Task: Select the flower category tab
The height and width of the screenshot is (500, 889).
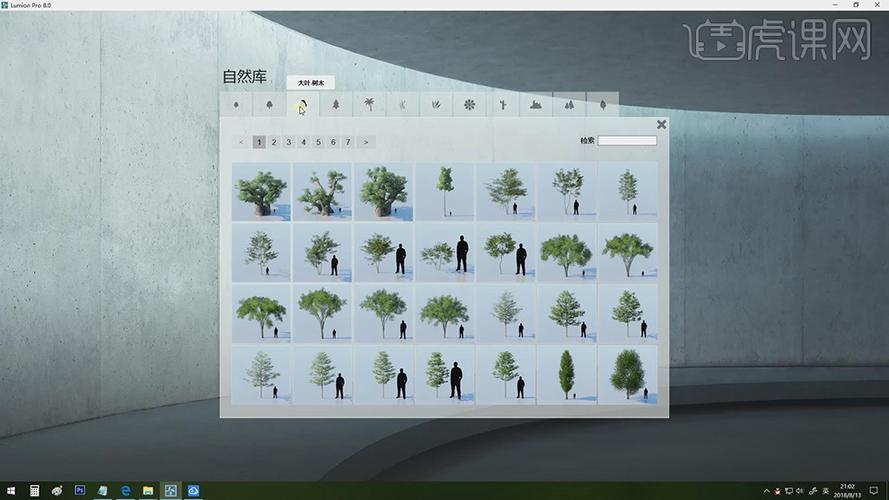Action: pyautogui.click(x=469, y=104)
